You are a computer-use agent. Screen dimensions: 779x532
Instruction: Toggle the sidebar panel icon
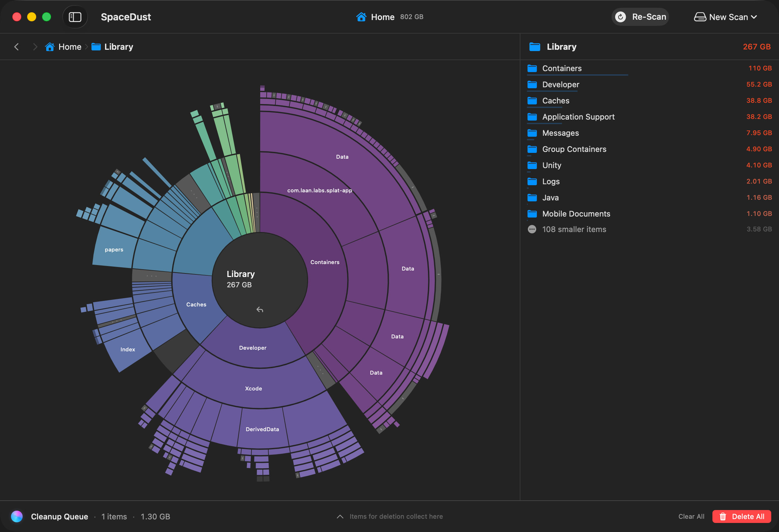[75, 17]
